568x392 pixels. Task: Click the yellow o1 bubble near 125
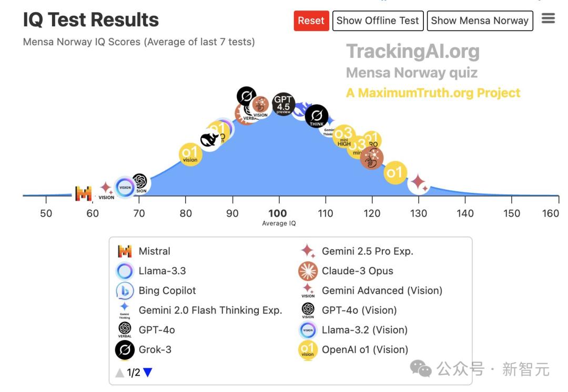(x=395, y=172)
